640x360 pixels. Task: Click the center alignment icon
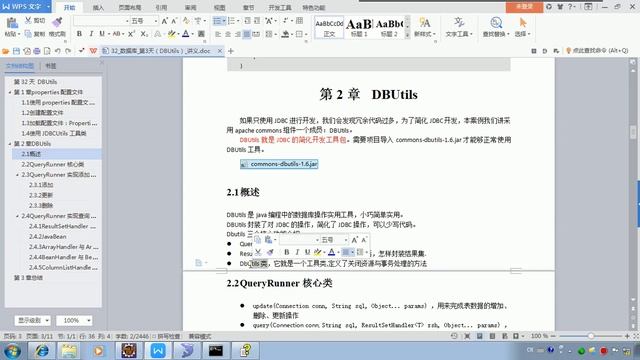tap(228, 34)
